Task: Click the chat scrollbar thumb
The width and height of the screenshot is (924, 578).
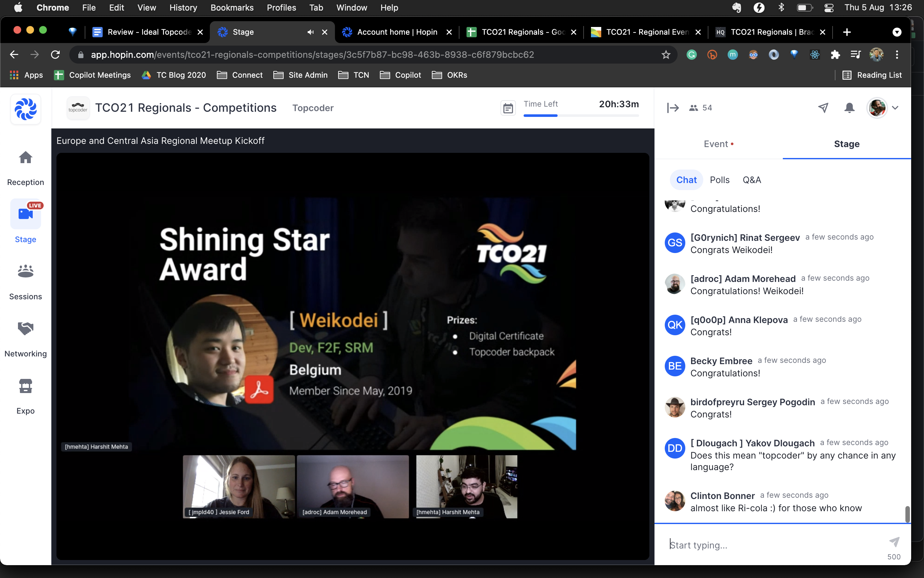Action: pyautogui.click(x=907, y=514)
